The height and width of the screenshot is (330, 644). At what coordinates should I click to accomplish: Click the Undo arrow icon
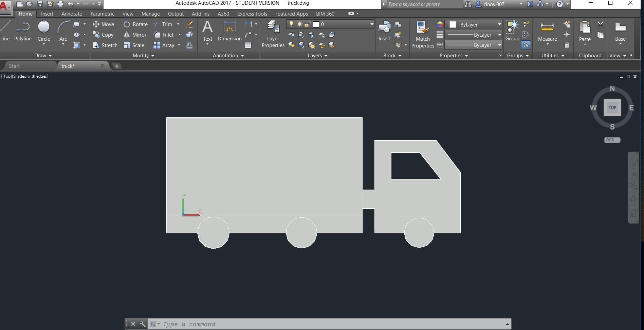click(x=71, y=4)
